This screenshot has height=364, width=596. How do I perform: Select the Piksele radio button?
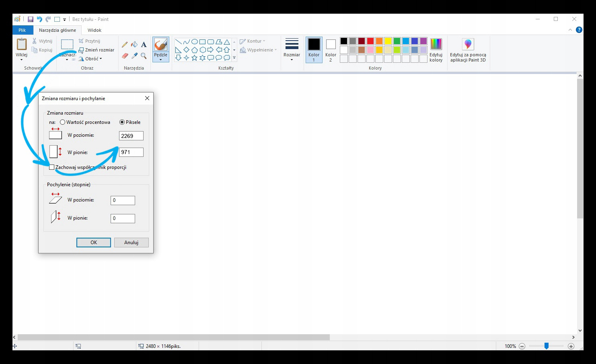pos(122,122)
